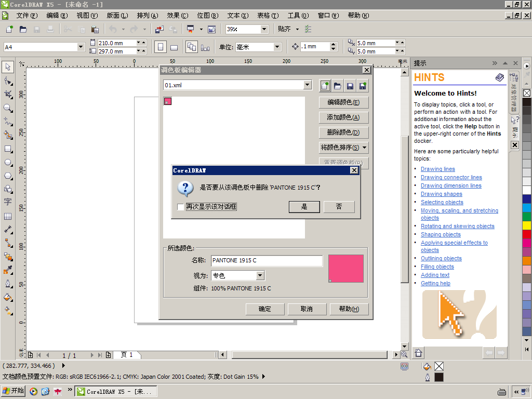Open the 单位 毫米 units dropdown
Screen dimensions: 532x399
277,47
